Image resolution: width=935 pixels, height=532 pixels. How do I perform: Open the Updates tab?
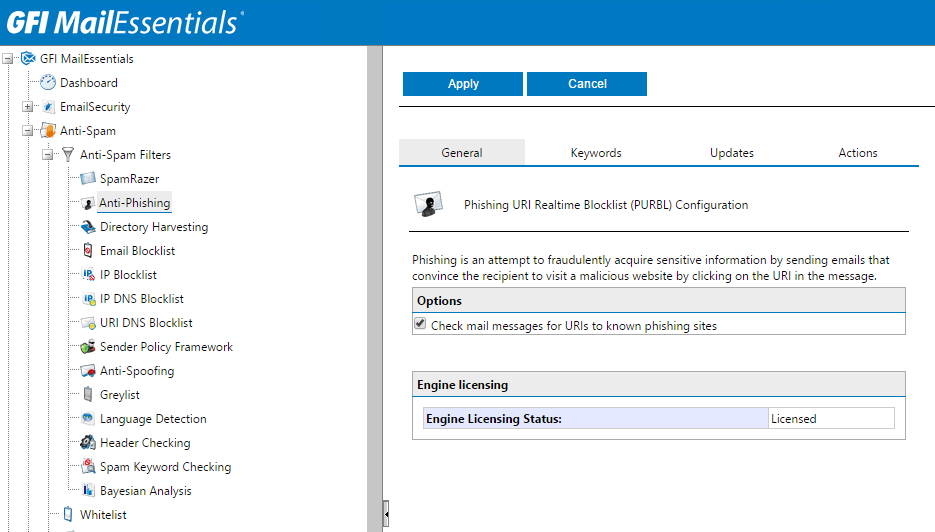click(x=732, y=153)
